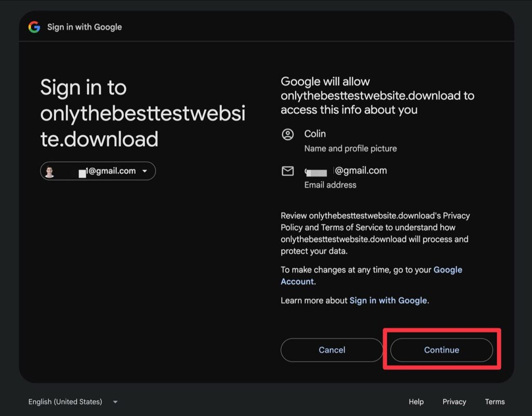
Task: Click the @gmail.com address in permissions list
Action: coord(345,171)
